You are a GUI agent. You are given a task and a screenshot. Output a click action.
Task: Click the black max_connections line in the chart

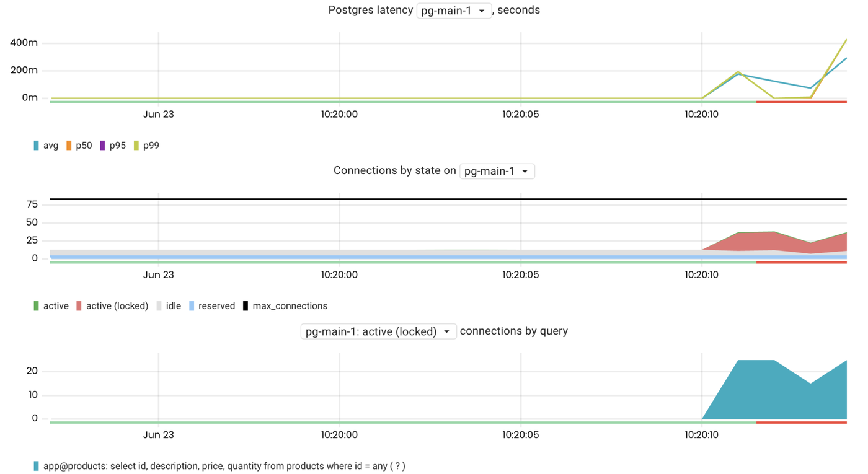click(x=434, y=200)
